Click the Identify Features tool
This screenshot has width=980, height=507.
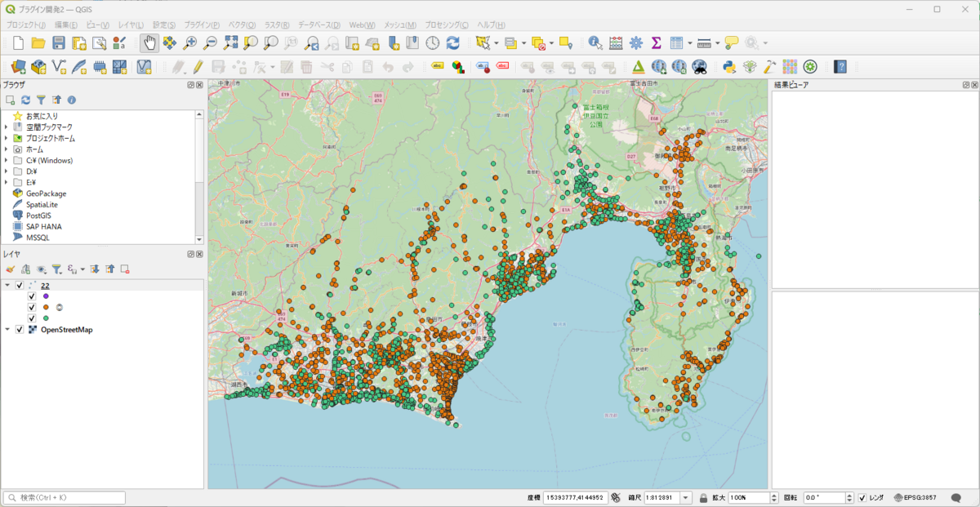coord(595,42)
